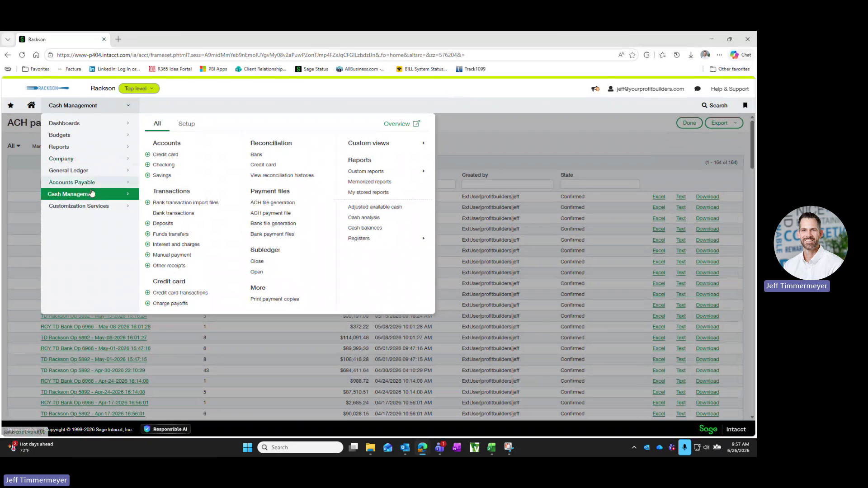This screenshot has width=868, height=488.
Task: Toggle the microphone icon in system tray
Action: 684,447
